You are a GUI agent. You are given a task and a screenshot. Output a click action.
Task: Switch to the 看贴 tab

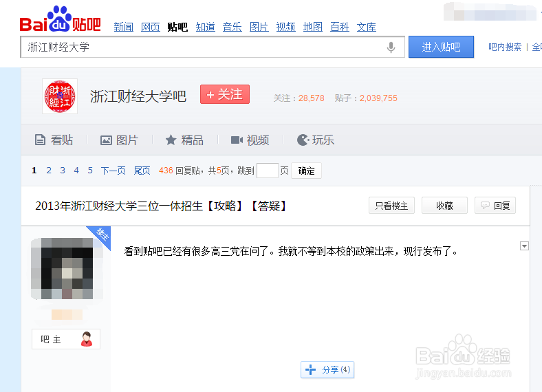click(54, 140)
